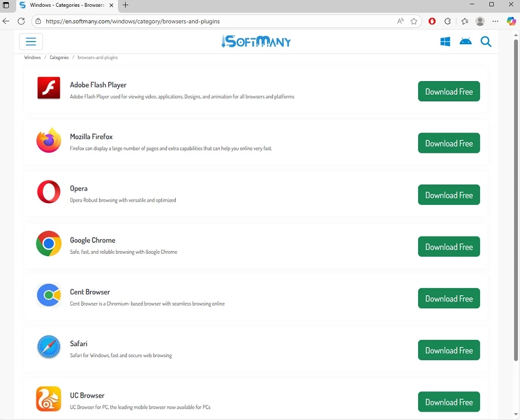This screenshot has height=420, width=520.
Task: Click the Cent Browser logo icon
Action: pos(49,295)
